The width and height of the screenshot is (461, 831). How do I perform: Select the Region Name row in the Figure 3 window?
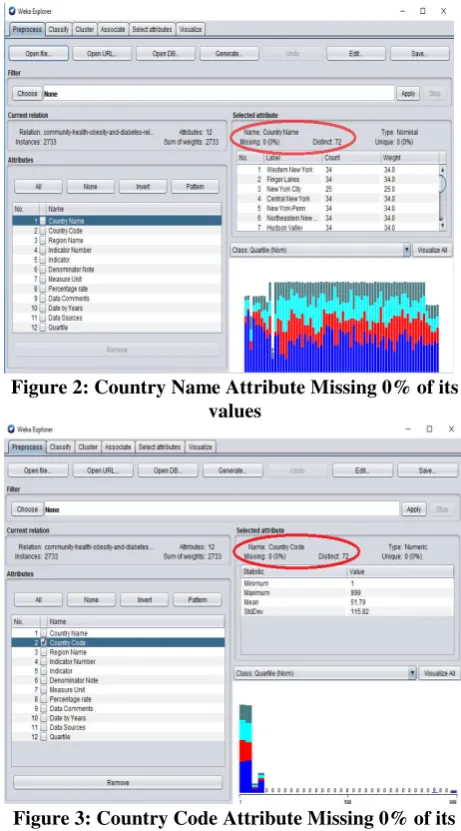tap(118, 652)
